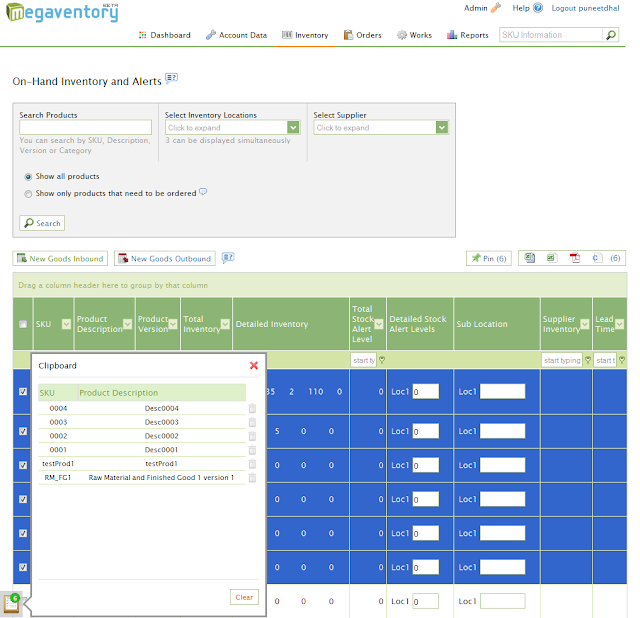Click Pin (6) button
Screen dimensions: 640x618
click(489, 258)
